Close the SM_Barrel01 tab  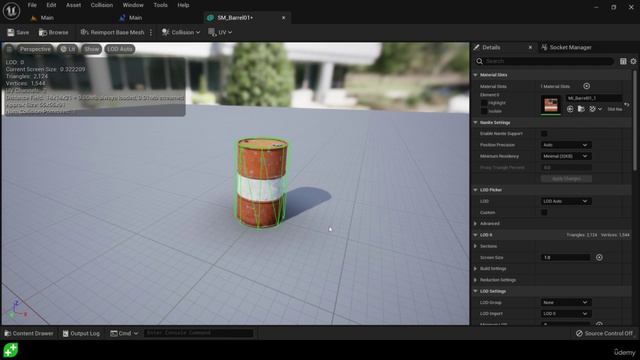coord(284,18)
